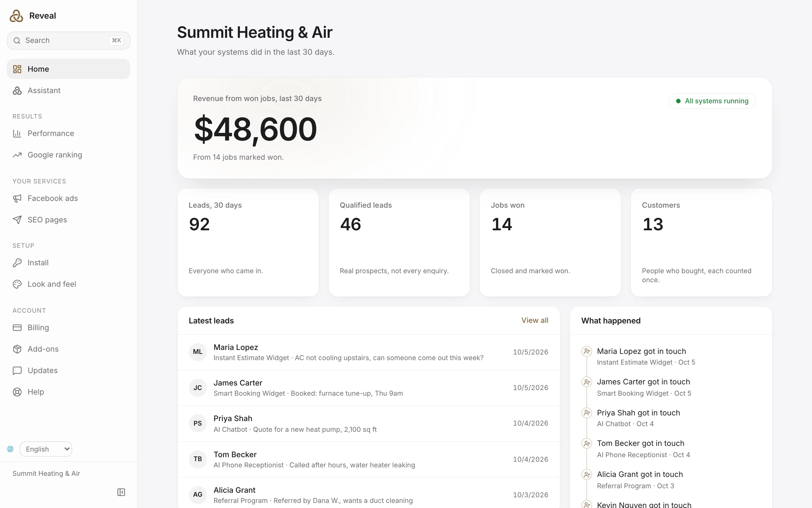Viewport: 812px width, 508px height.
Task: Open the Help page
Action: coord(69,392)
